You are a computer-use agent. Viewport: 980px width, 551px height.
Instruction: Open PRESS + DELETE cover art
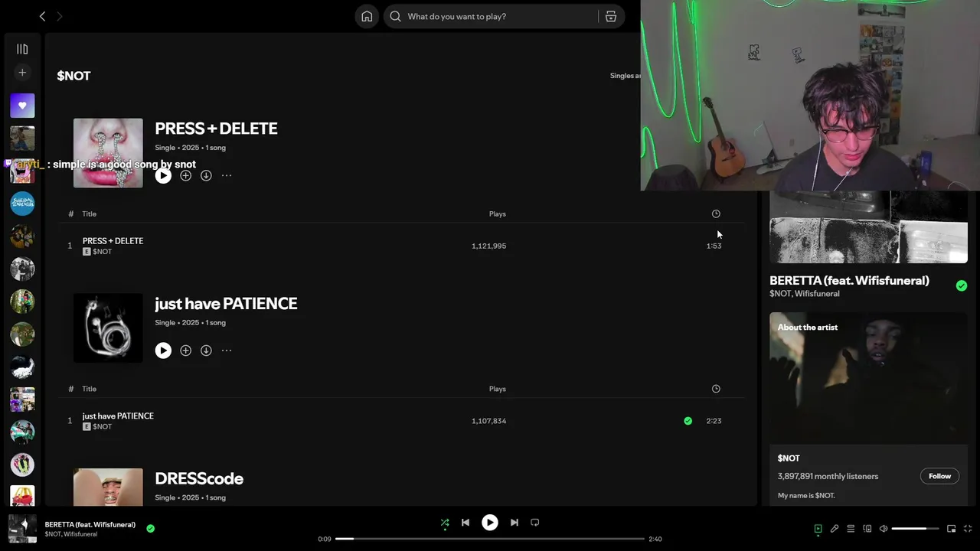[108, 153]
